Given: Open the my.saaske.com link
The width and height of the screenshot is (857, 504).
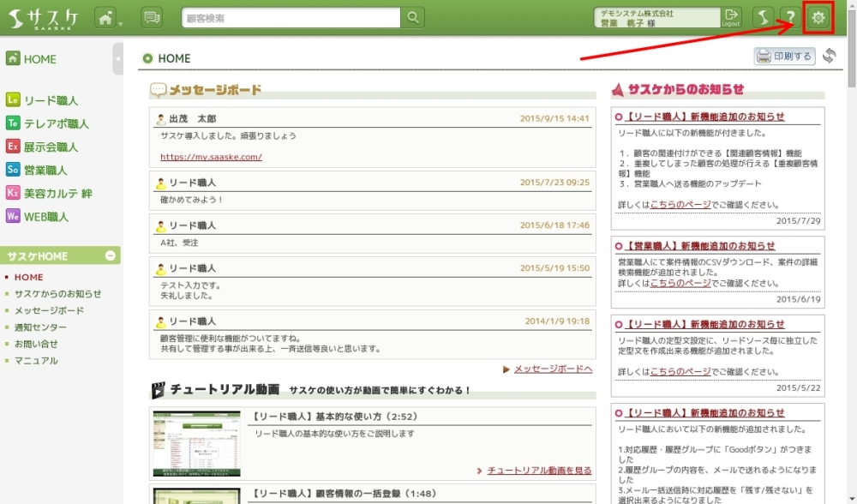Looking at the screenshot, I should coord(211,157).
